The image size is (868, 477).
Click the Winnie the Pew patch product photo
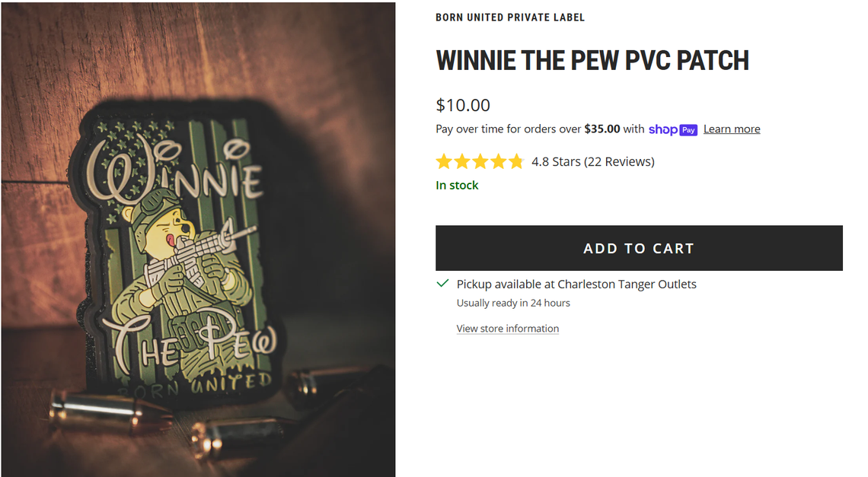pyautogui.click(x=198, y=238)
